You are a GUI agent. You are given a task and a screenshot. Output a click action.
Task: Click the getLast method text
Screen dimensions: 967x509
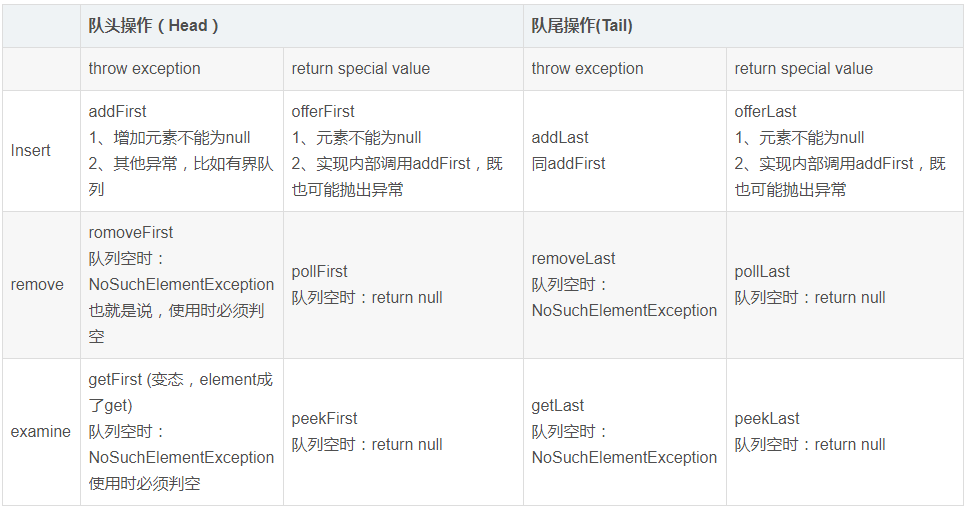558,406
